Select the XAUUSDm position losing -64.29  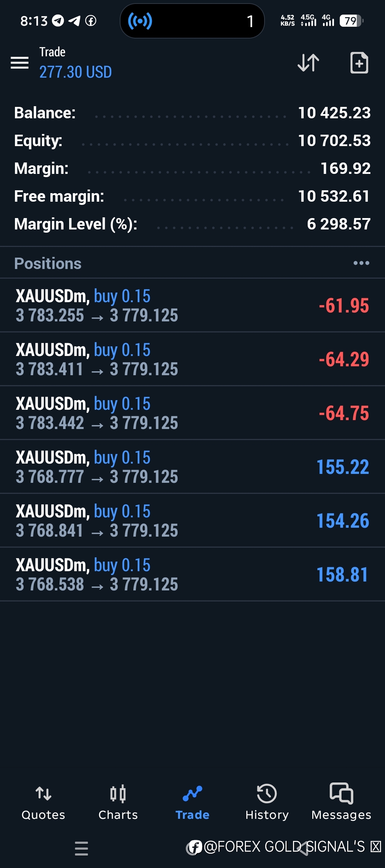point(192,359)
